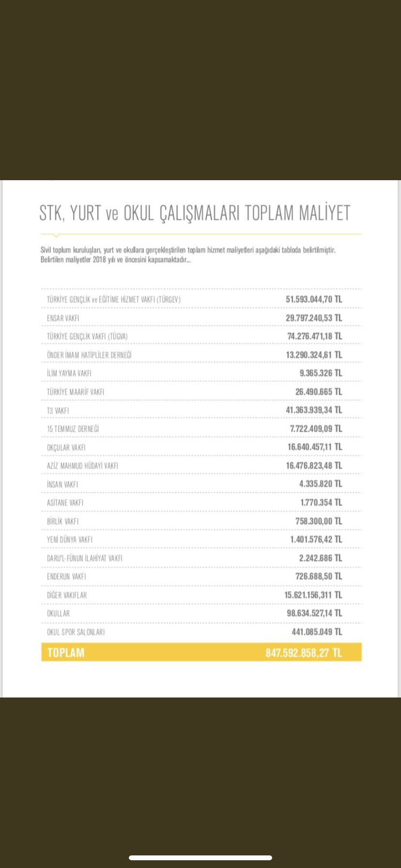Select the AZİZ MAHMUD HÜDAYİ VAKFI label
Viewport: 401px width, 868px height.
coord(82,466)
